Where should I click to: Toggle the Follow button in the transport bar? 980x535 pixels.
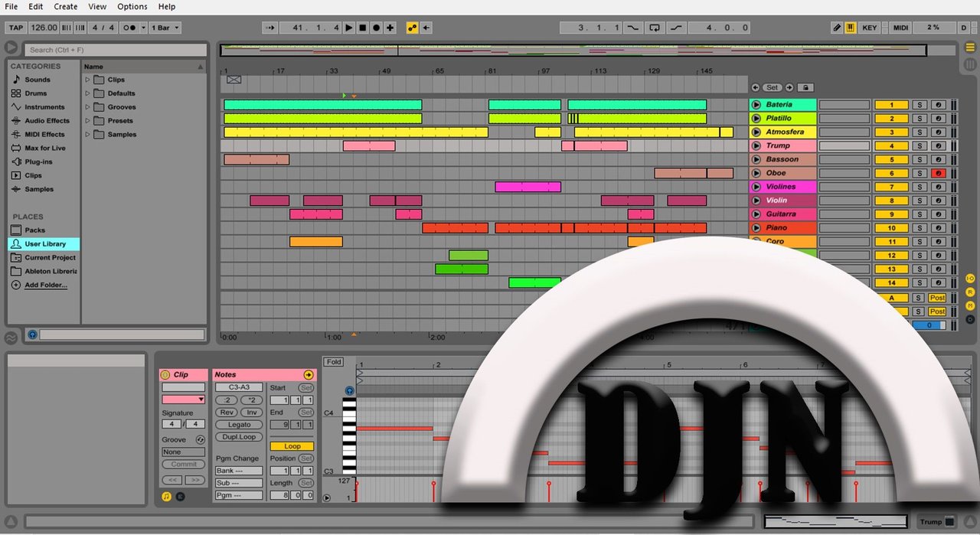269,28
